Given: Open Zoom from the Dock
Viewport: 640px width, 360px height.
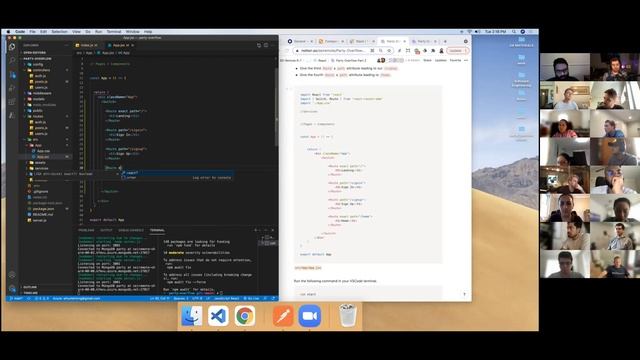Looking at the screenshot, I should pyautogui.click(x=309, y=316).
